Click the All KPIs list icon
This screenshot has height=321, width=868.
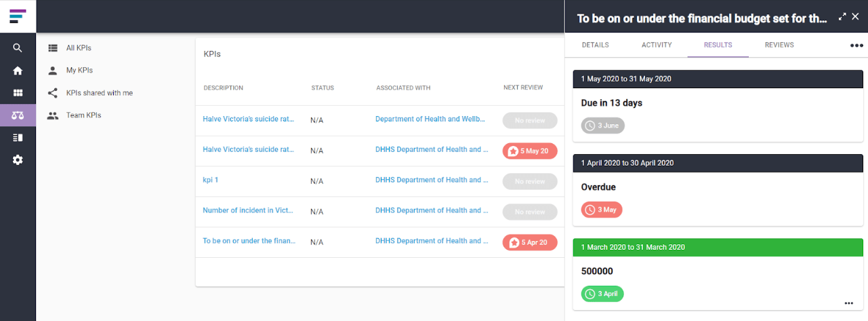(x=53, y=48)
